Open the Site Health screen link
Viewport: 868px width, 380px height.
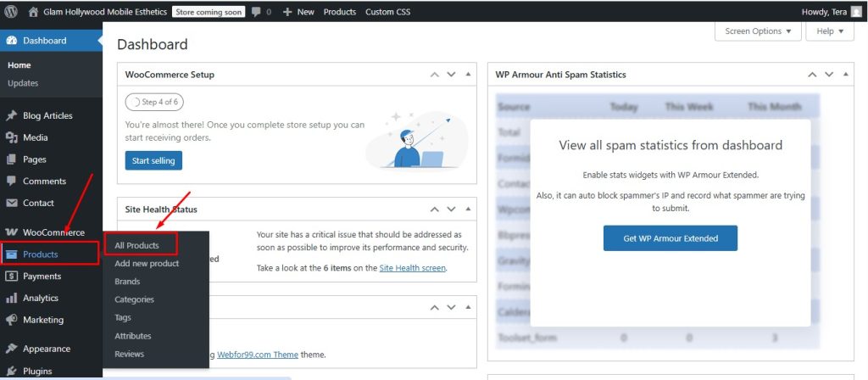413,268
